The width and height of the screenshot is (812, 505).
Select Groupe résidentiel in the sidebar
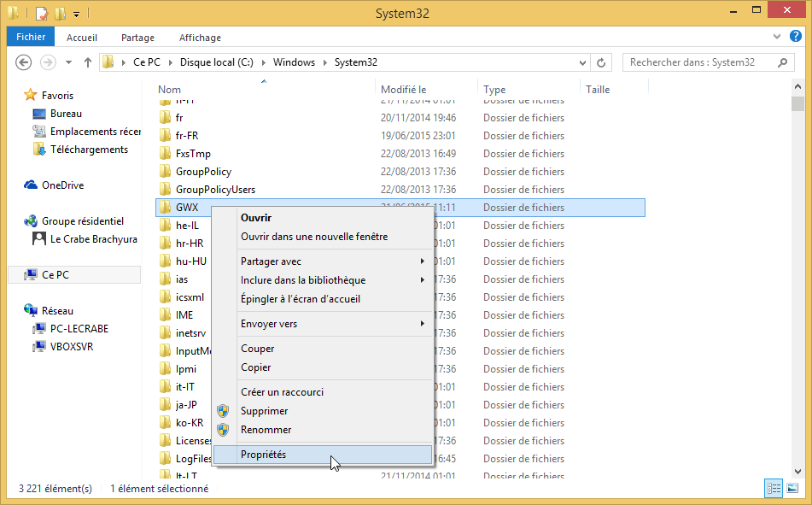tap(82, 221)
